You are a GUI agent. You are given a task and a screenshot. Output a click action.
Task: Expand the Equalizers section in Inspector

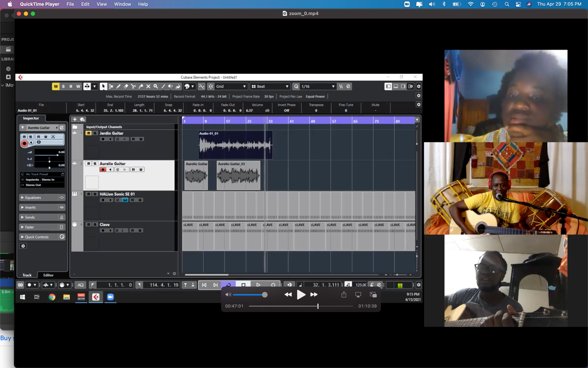33,198
